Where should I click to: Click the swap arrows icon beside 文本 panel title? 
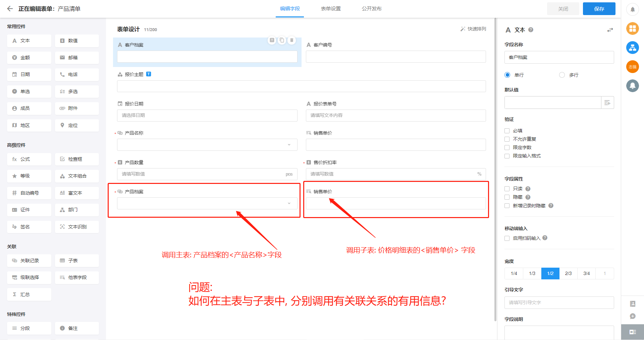click(x=610, y=30)
